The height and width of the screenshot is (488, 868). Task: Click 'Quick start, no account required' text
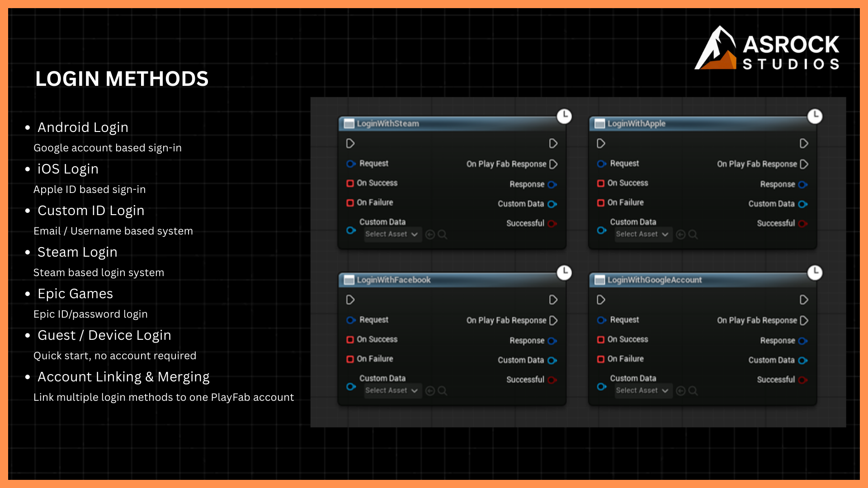click(115, 356)
